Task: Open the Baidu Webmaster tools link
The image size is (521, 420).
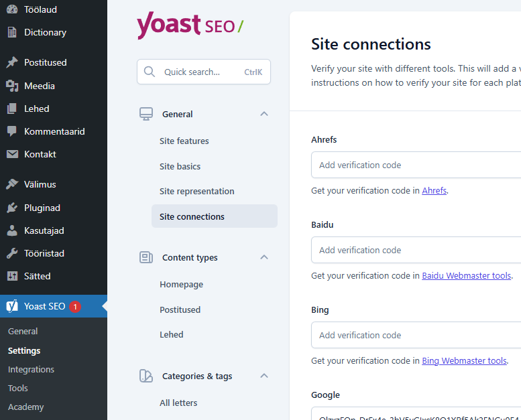Action: 466,275
